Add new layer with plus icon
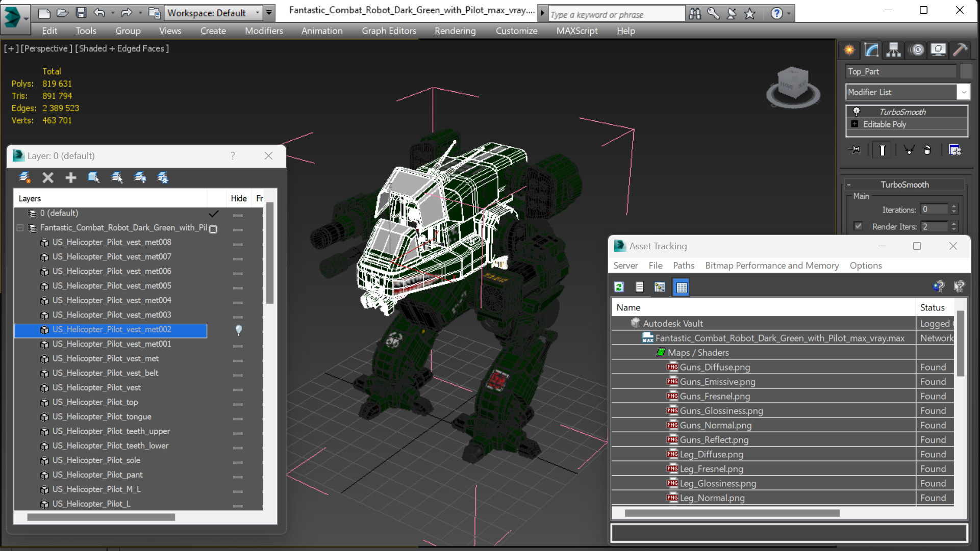This screenshot has width=980, height=551. pyautogui.click(x=70, y=177)
